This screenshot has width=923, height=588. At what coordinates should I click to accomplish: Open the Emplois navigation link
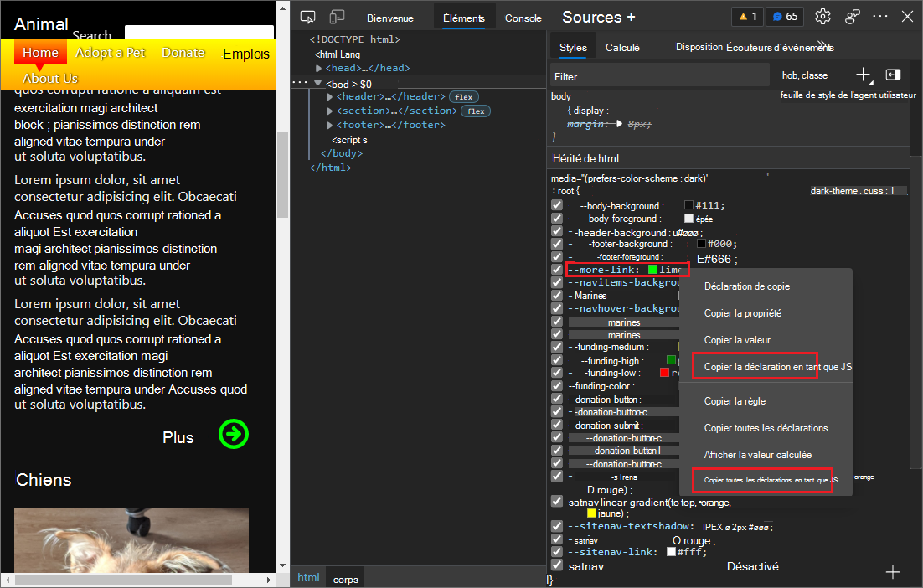246,54
